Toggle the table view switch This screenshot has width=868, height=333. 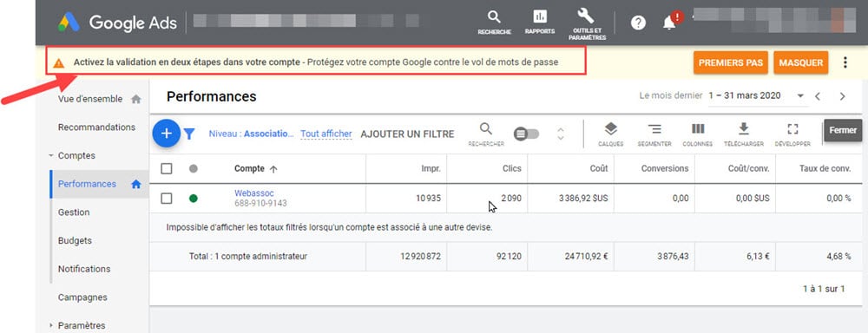pyautogui.click(x=527, y=134)
